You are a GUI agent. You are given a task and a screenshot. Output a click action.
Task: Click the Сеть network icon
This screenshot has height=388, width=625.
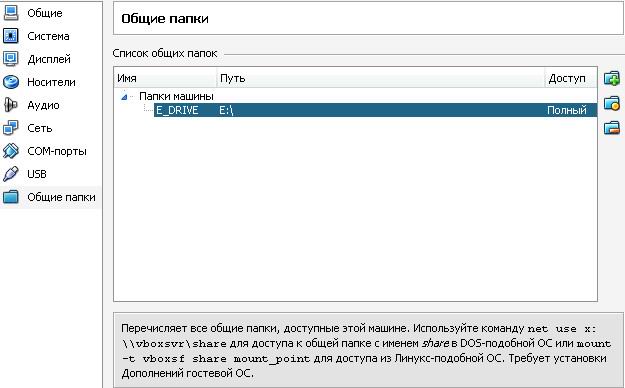(11, 128)
